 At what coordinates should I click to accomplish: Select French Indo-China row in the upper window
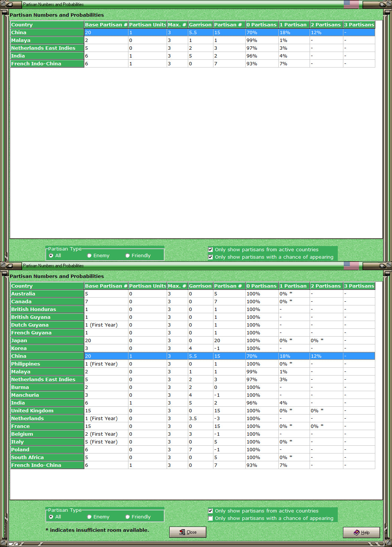tap(193, 64)
